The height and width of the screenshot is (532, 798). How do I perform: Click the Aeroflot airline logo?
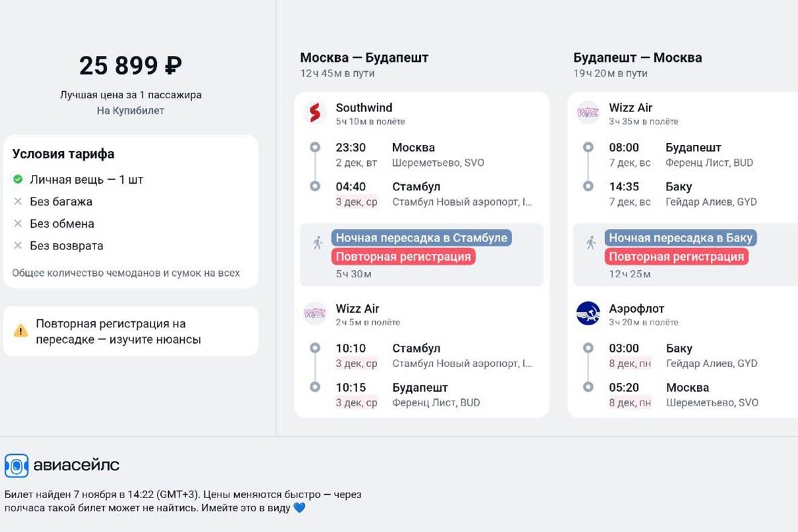pos(588,313)
